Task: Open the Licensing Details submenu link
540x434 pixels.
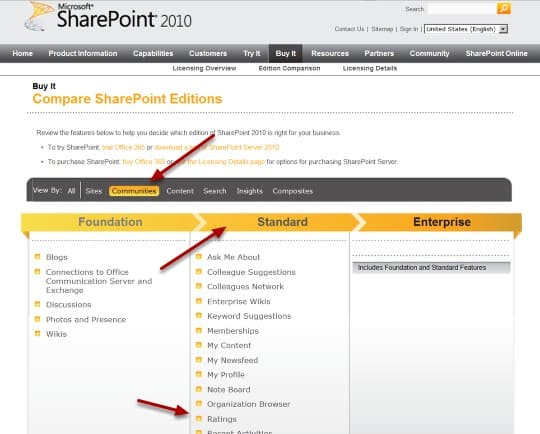Action: [370, 68]
